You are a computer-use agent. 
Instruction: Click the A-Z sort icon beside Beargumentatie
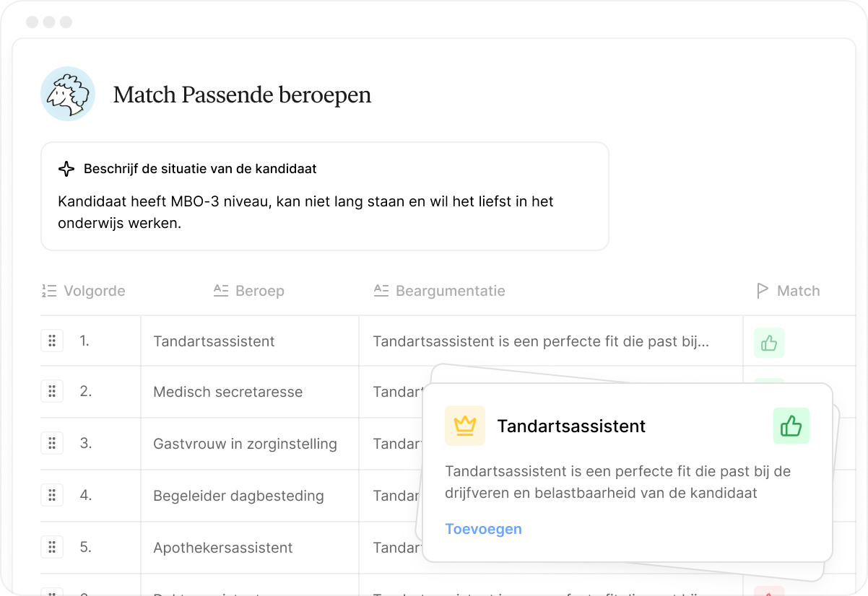pos(381,291)
